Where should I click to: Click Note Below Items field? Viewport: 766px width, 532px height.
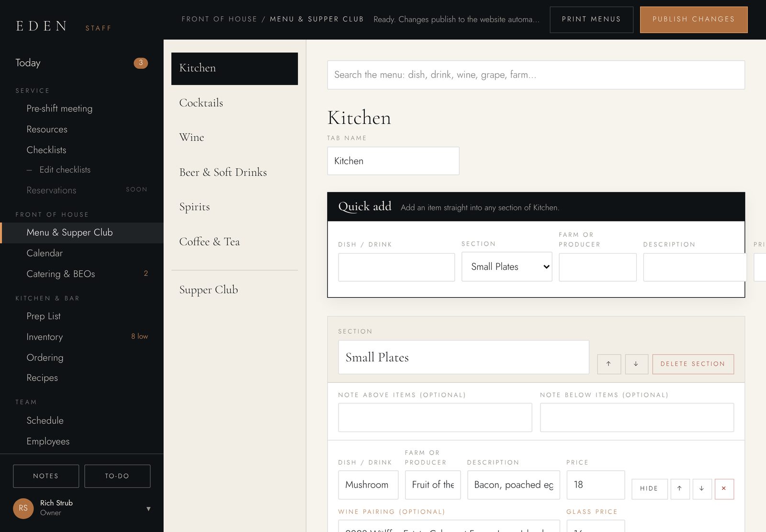click(637, 417)
